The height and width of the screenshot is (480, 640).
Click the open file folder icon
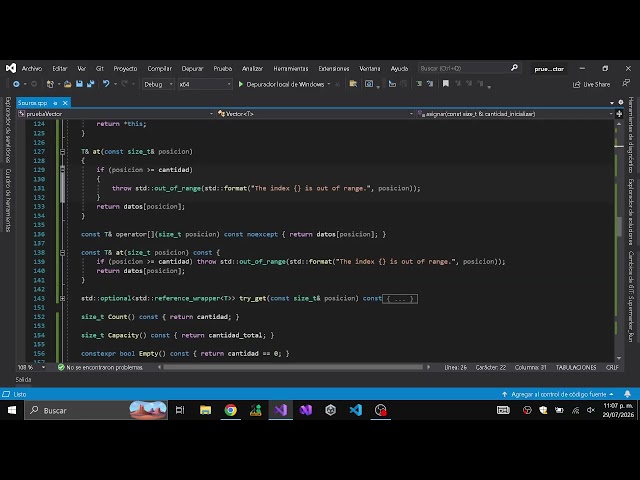[68, 84]
